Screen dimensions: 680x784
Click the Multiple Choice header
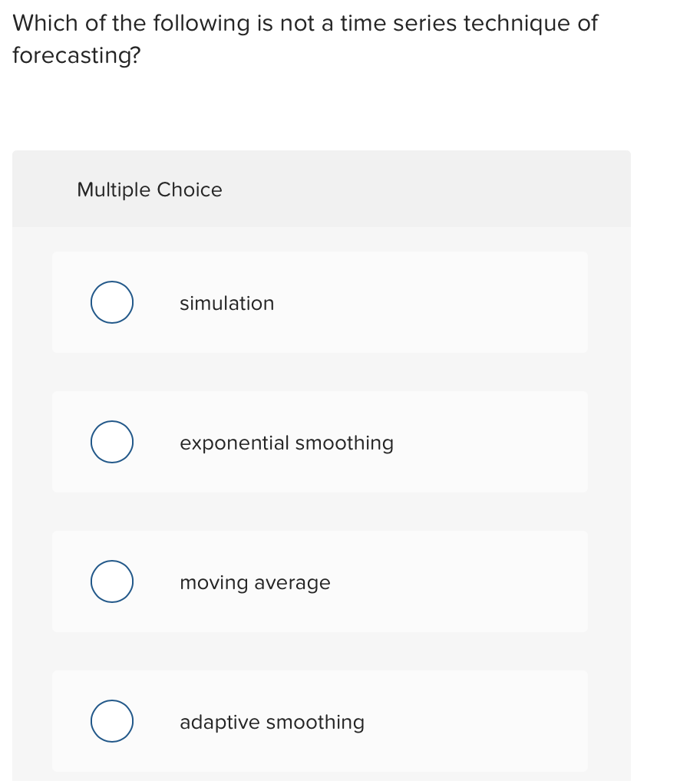150,189
